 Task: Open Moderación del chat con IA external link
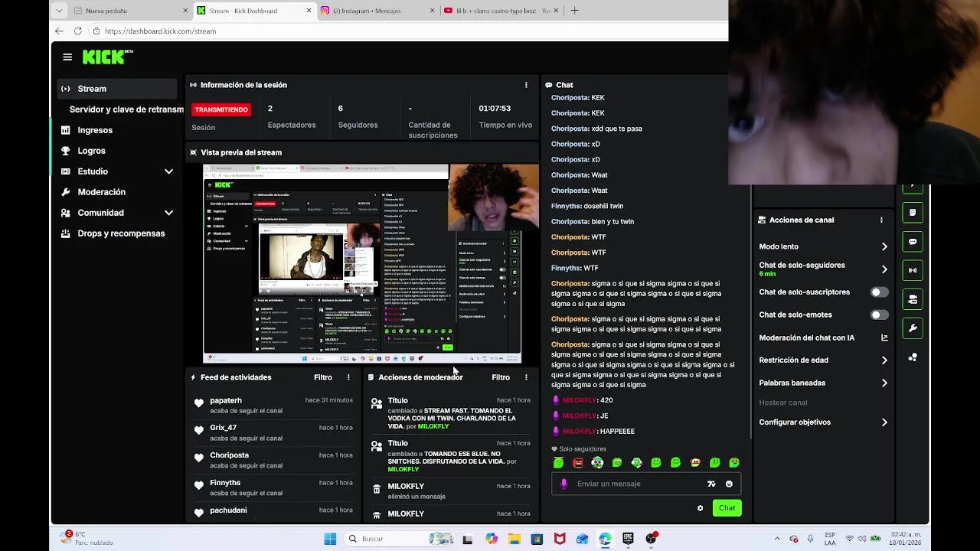884,337
